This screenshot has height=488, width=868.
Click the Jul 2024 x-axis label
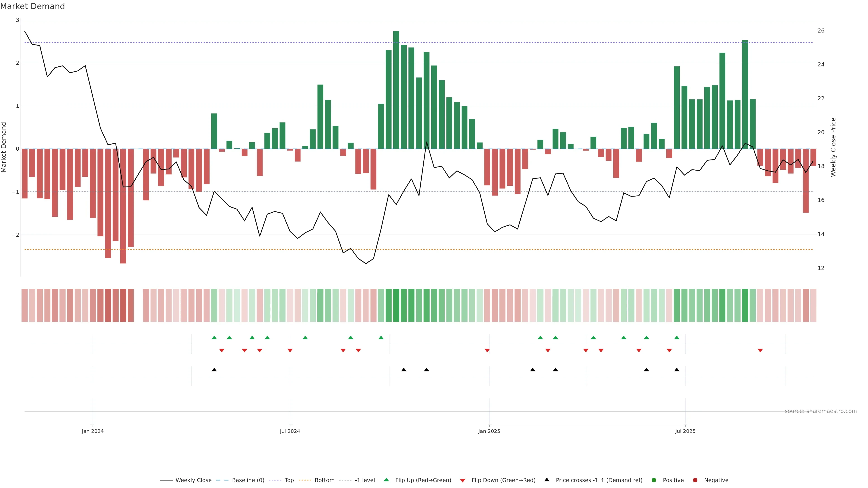click(290, 431)
